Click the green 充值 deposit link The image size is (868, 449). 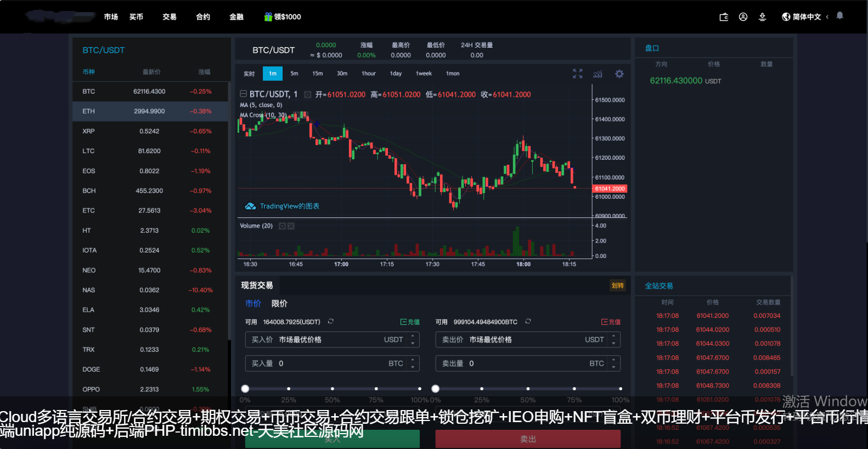(410, 322)
